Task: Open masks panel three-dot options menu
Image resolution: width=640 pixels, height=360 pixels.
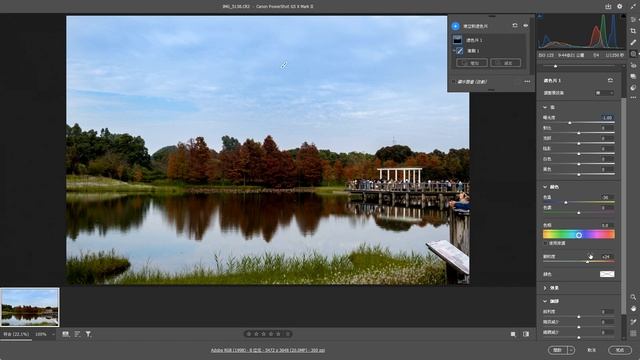Action: click(x=527, y=82)
